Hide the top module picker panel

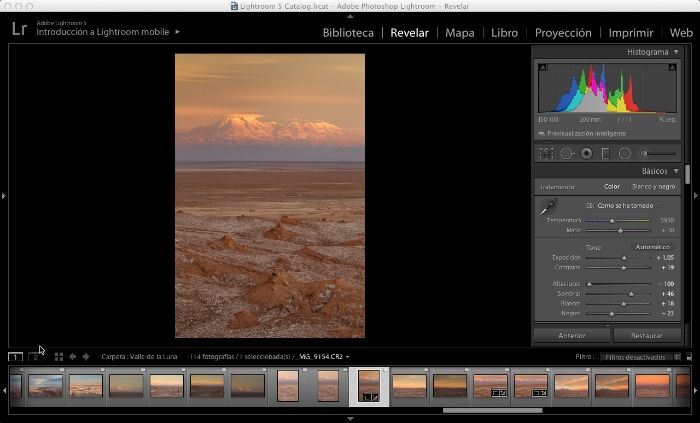[350, 17]
